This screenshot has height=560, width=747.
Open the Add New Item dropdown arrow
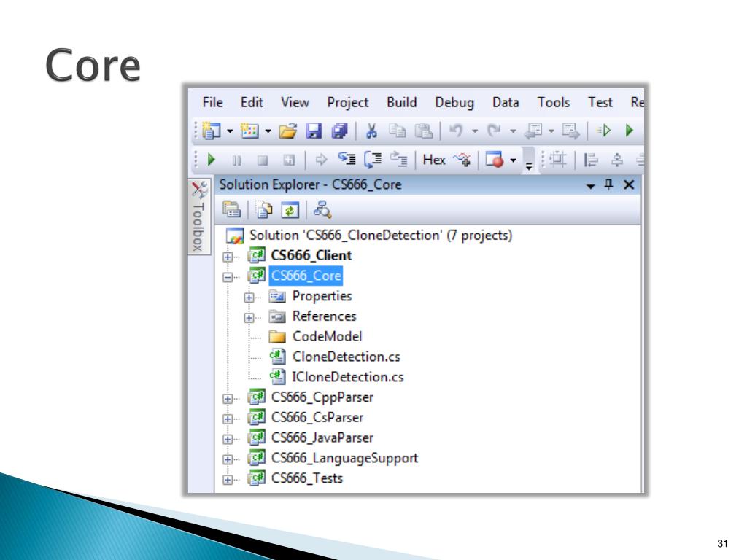coord(268,131)
